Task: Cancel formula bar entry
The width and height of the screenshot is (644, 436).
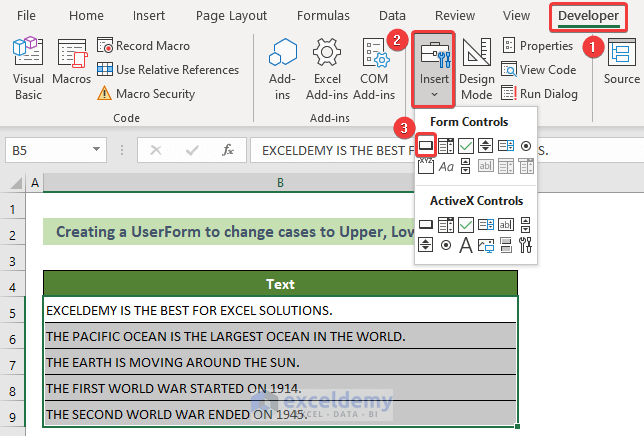Action: click(x=156, y=150)
